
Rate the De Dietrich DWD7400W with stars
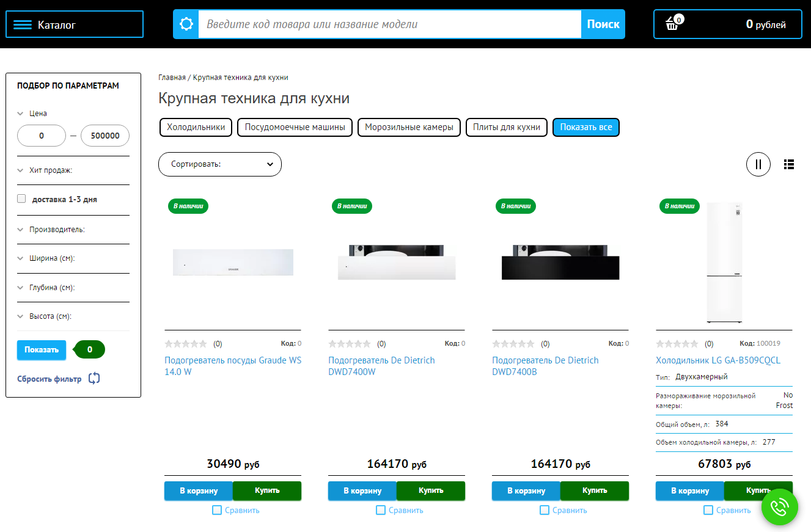(350, 344)
